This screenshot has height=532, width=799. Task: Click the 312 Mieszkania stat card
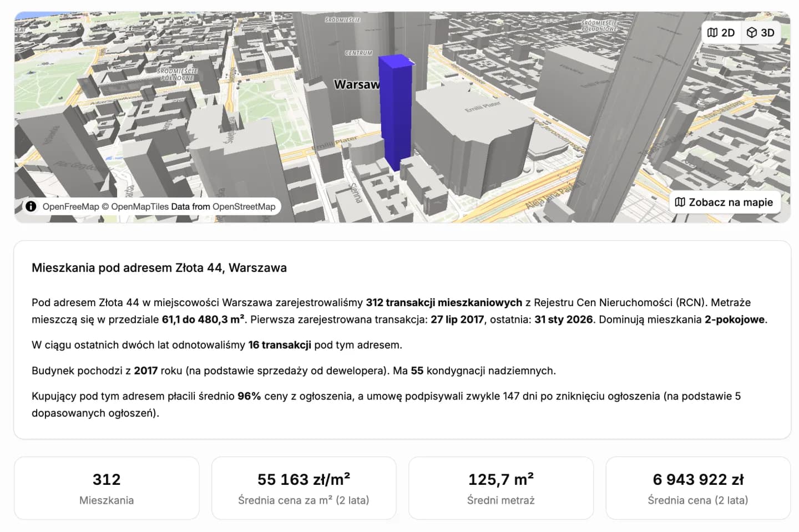tap(107, 488)
